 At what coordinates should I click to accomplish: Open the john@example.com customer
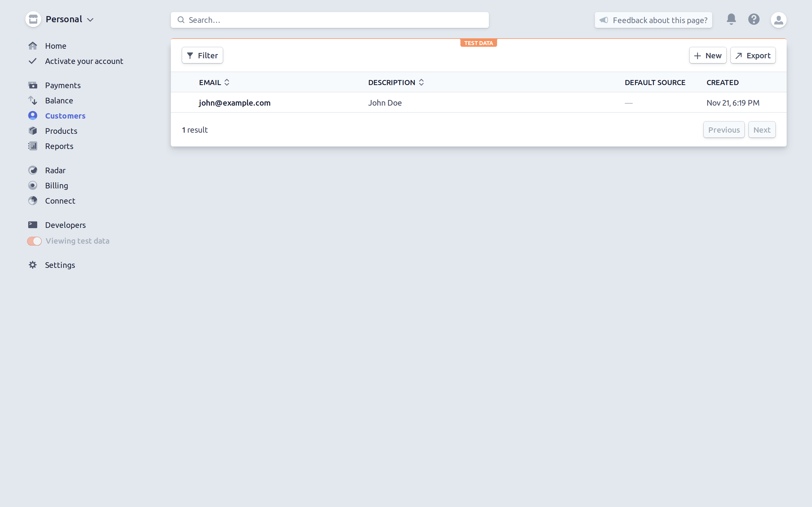[235, 103]
